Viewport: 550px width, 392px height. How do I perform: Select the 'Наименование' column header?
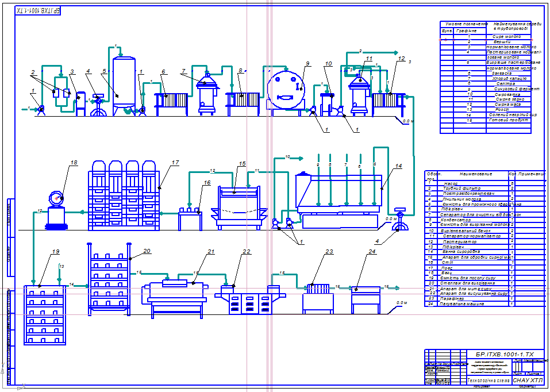tap(476, 174)
